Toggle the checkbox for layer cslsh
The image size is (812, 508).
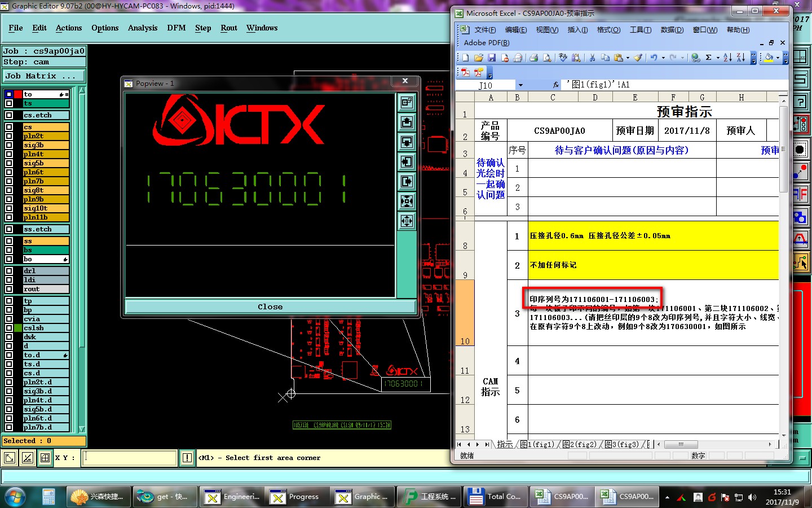(9, 328)
